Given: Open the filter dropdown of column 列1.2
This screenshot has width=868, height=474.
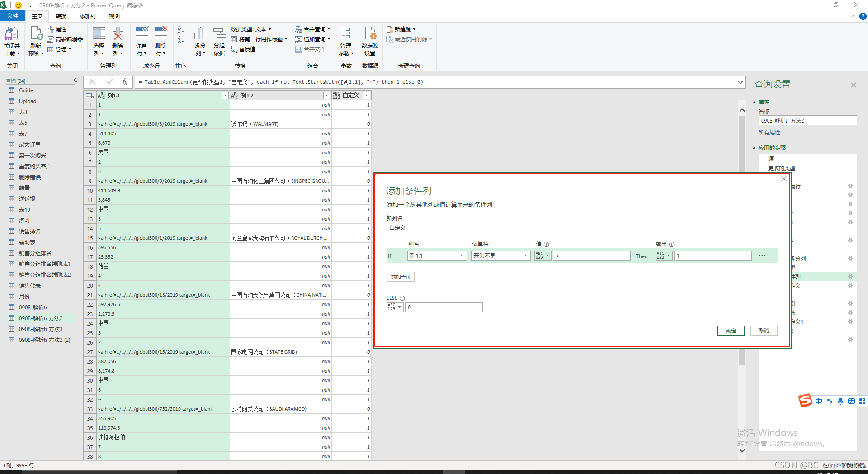Looking at the screenshot, I should [x=327, y=95].
